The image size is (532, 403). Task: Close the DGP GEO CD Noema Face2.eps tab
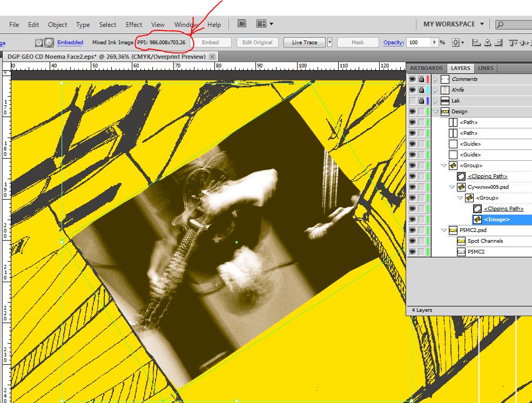212,57
